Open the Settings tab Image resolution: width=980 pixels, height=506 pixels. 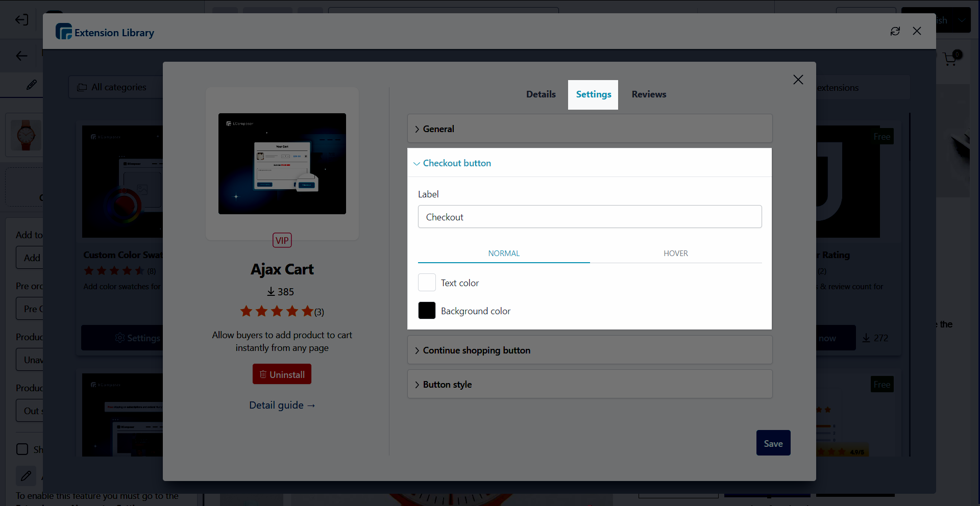tap(594, 94)
